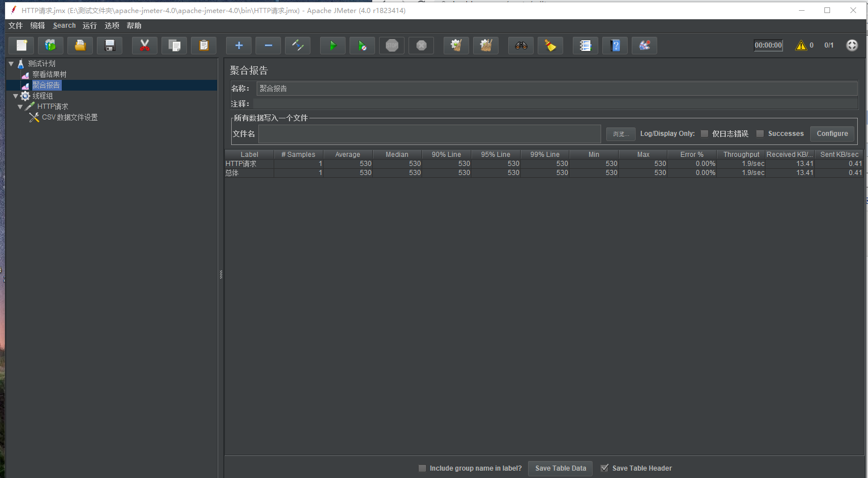This screenshot has width=868, height=478.
Task: Collapse the HTTP请求 tree node
Action: click(x=20, y=106)
